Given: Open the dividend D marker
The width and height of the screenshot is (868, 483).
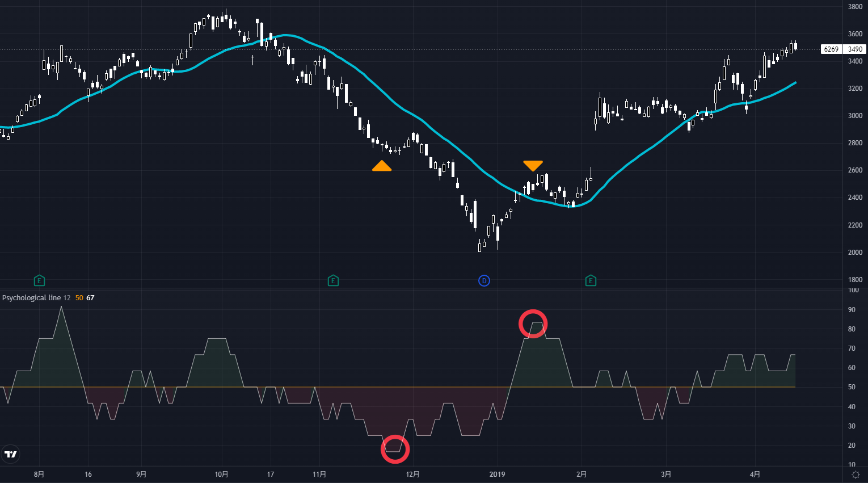Looking at the screenshot, I should tap(484, 280).
